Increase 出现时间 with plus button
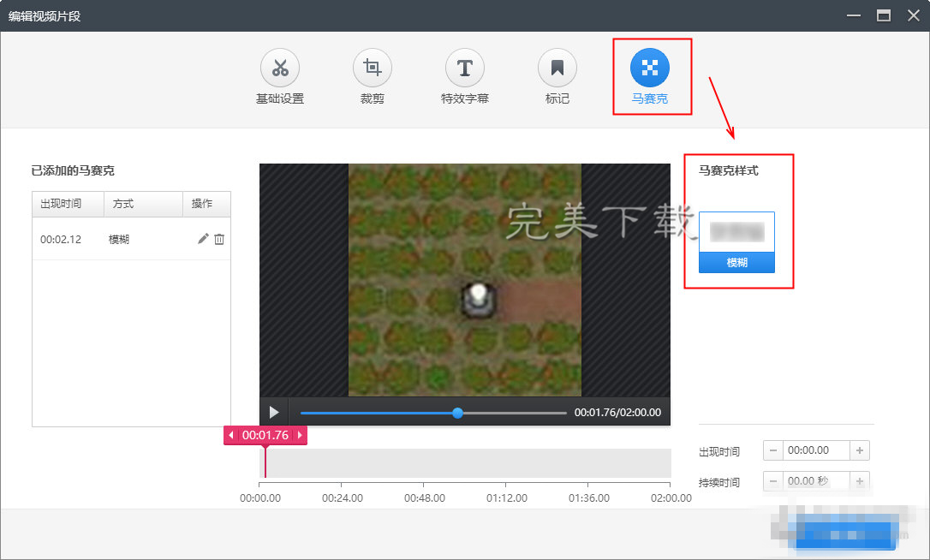930x560 pixels. pos(860,451)
